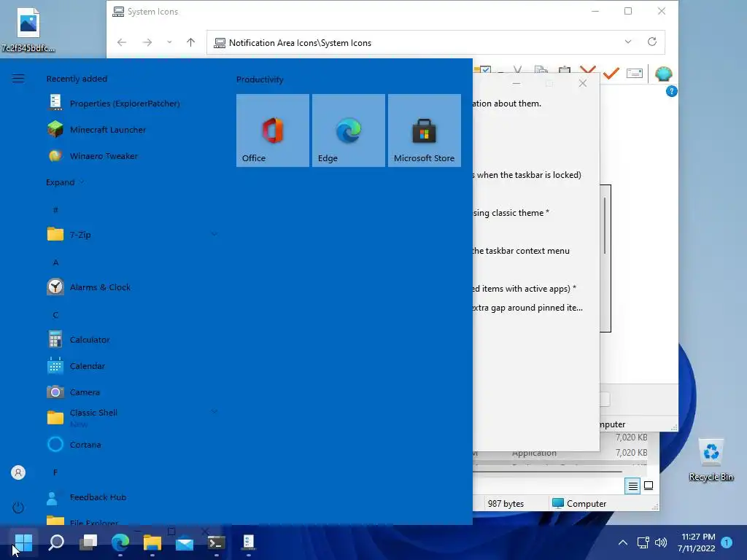Open File Explorer from taskbar
Screen dimensions: 747x560
click(x=152, y=542)
